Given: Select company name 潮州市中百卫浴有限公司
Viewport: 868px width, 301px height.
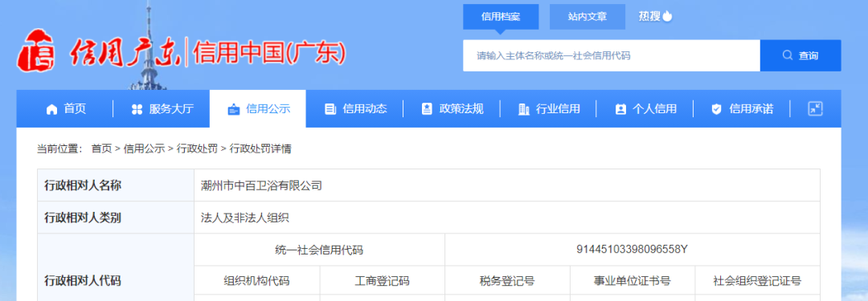Looking at the screenshot, I should tap(261, 185).
